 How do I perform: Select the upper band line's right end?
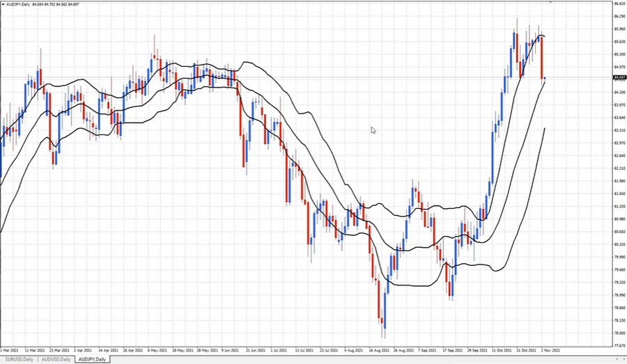[x=543, y=36]
